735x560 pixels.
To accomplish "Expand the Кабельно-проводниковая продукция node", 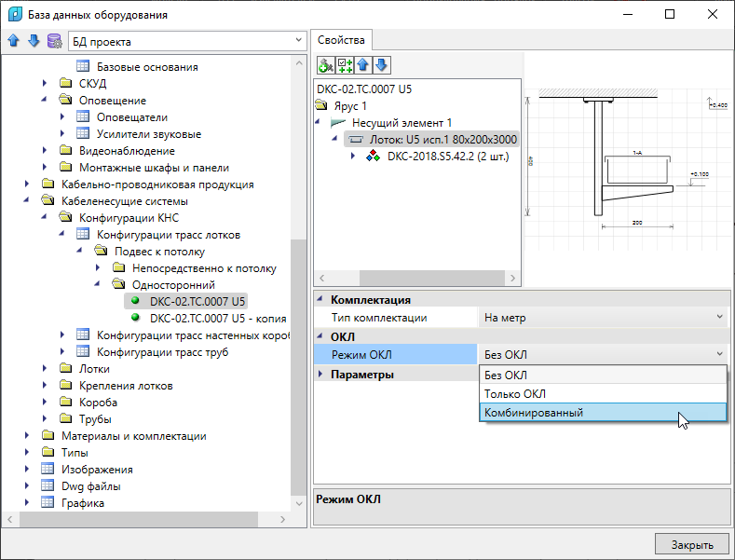I will (27, 184).
